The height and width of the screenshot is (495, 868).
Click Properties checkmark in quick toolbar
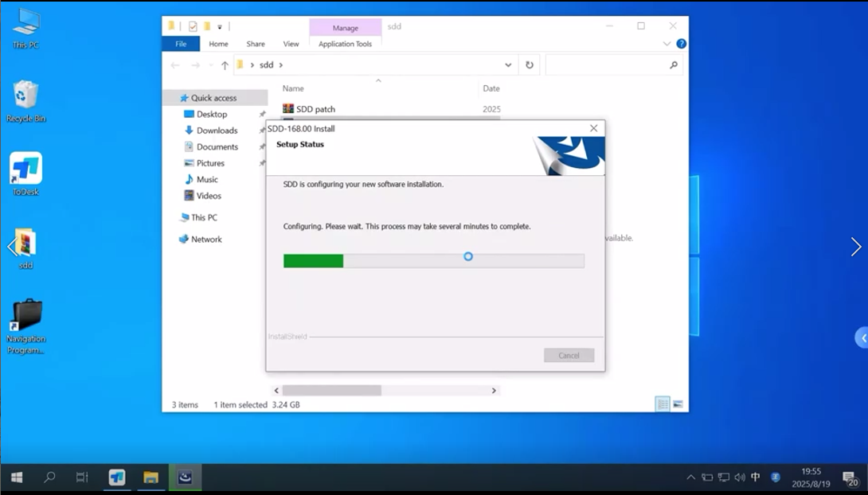(x=193, y=26)
